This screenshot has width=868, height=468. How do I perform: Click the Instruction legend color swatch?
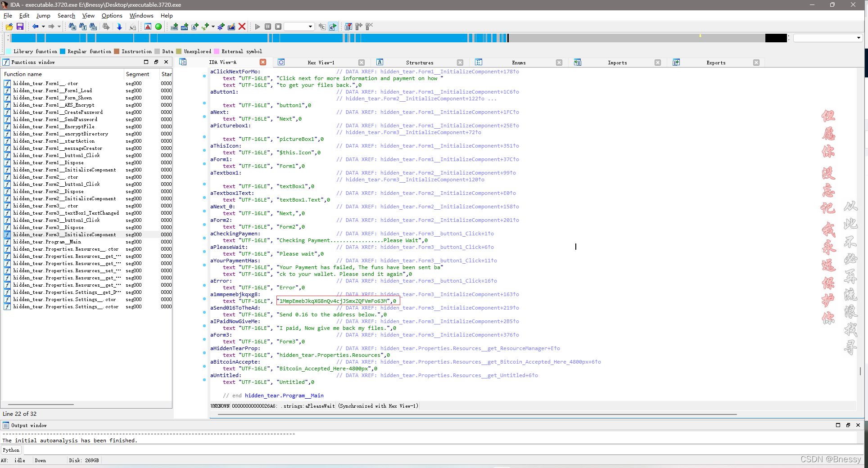[117, 51]
